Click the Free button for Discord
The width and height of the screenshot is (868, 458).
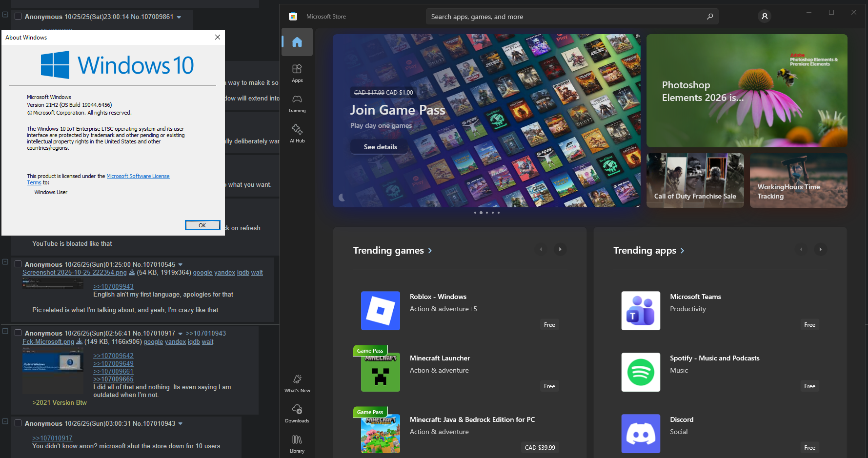pyautogui.click(x=809, y=447)
